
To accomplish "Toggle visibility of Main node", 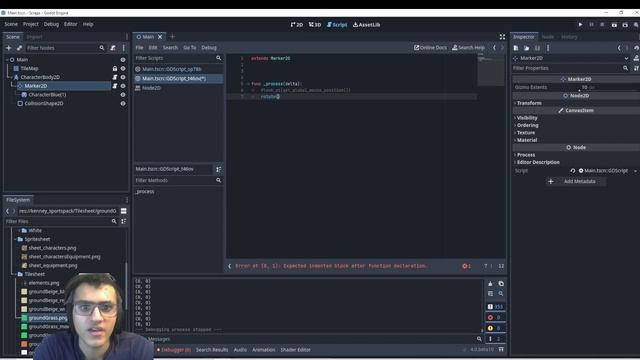I will pyautogui.click(x=123, y=60).
